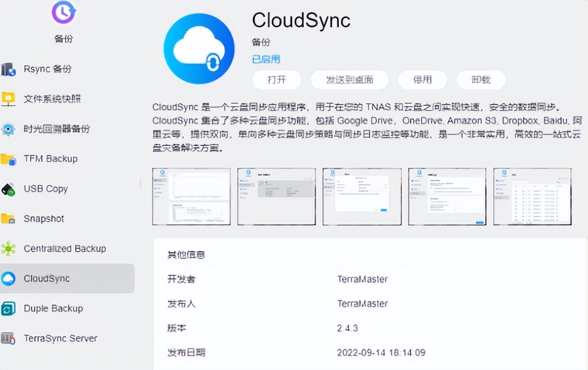Uninstall CloudSync using 卸载 button
Screen dimensions: 588x370
click(481, 80)
